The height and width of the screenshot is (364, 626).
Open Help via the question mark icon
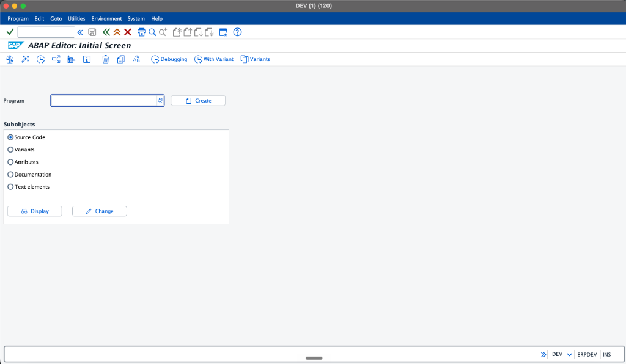[238, 32]
